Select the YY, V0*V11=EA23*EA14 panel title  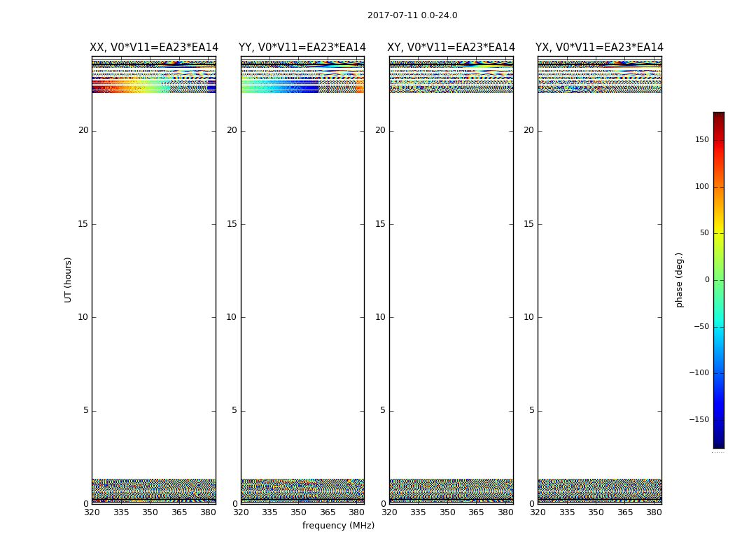point(302,48)
